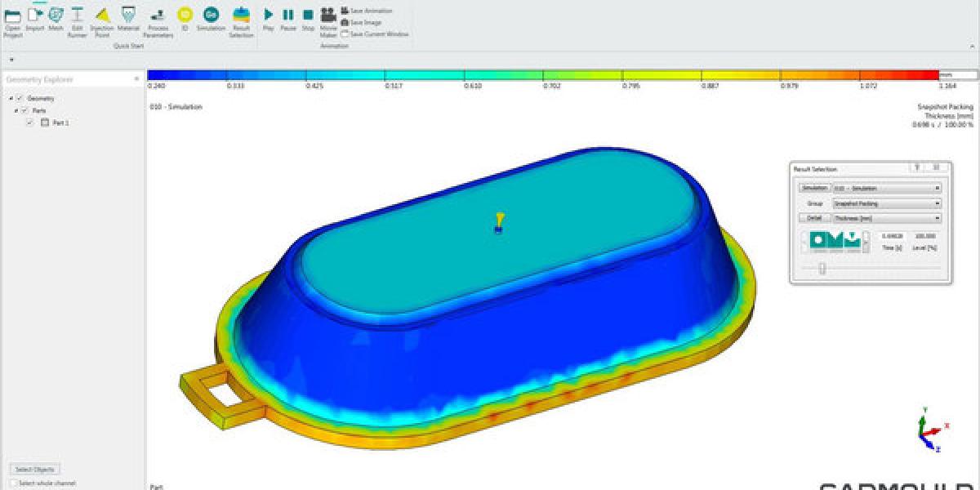Screen dimensions: 980x490
Task: Stop the animation playback
Action: pyautogui.click(x=308, y=15)
